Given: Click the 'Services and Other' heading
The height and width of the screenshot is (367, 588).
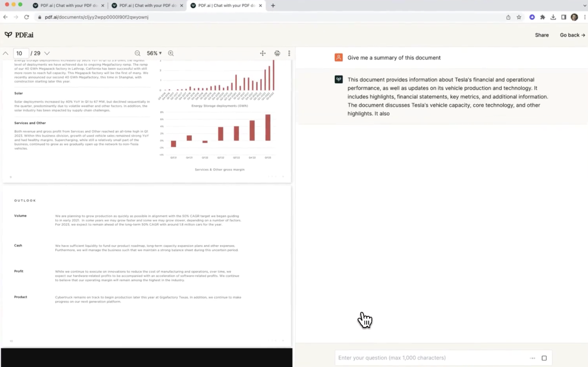Looking at the screenshot, I should pyautogui.click(x=30, y=123).
